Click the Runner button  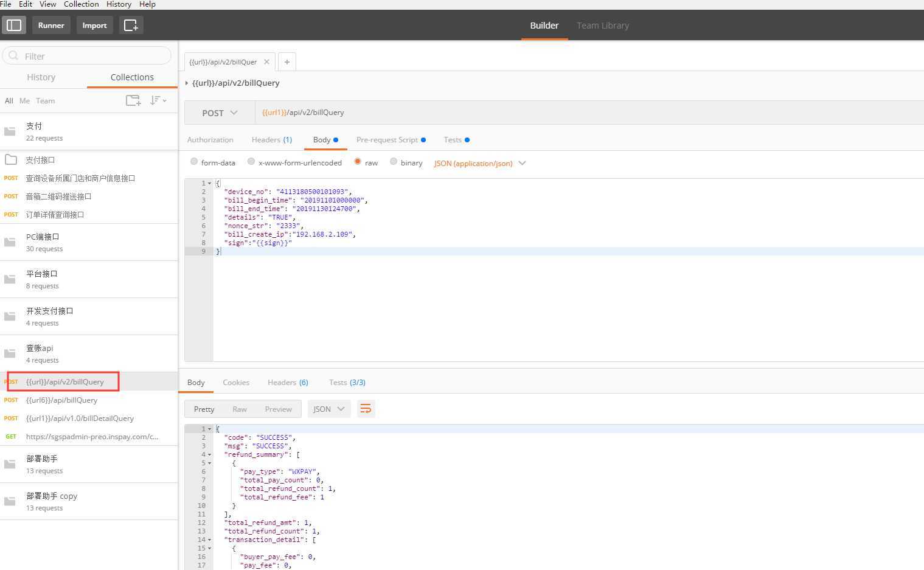[51, 25]
